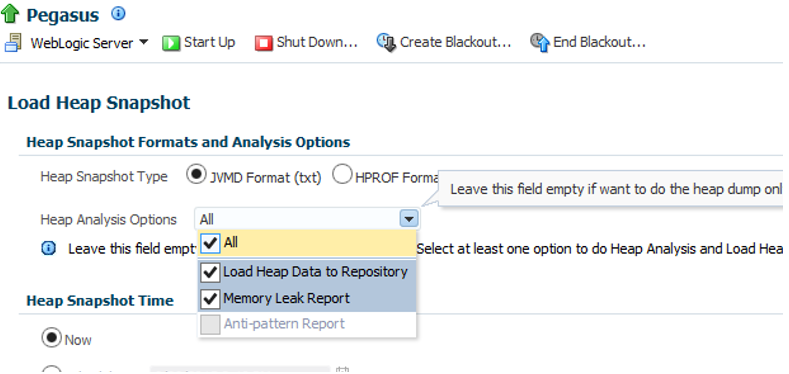Open the WebLogic Server dropdown menu
789x374 pixels.
[143, 42]
